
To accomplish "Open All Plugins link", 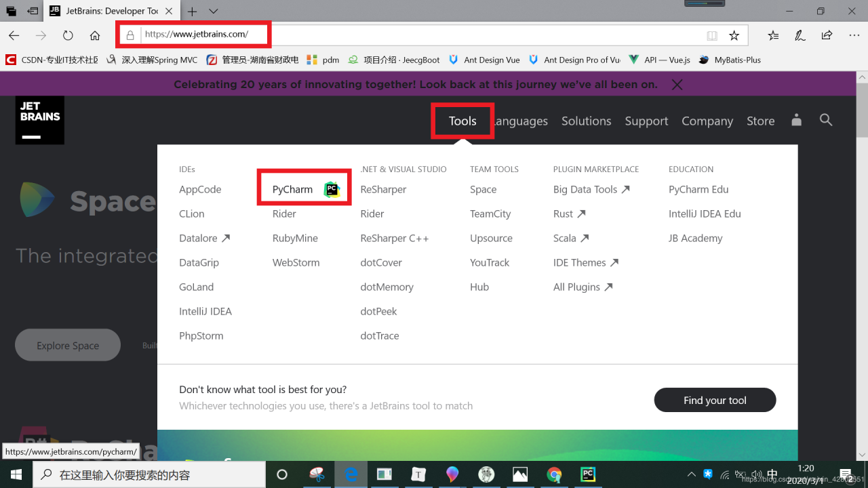I will [583, 287].
